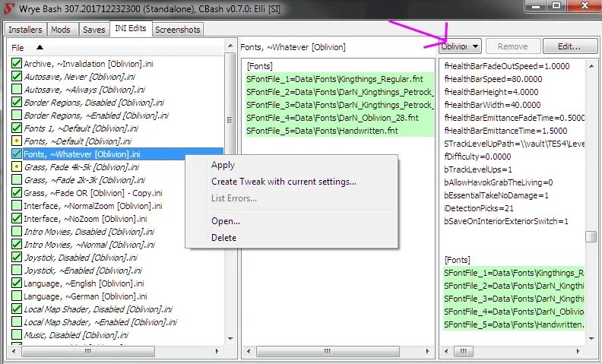This screenshot has height=364, width=602.
Task: Choose Apply from the context menu
Action: (223, 165)
